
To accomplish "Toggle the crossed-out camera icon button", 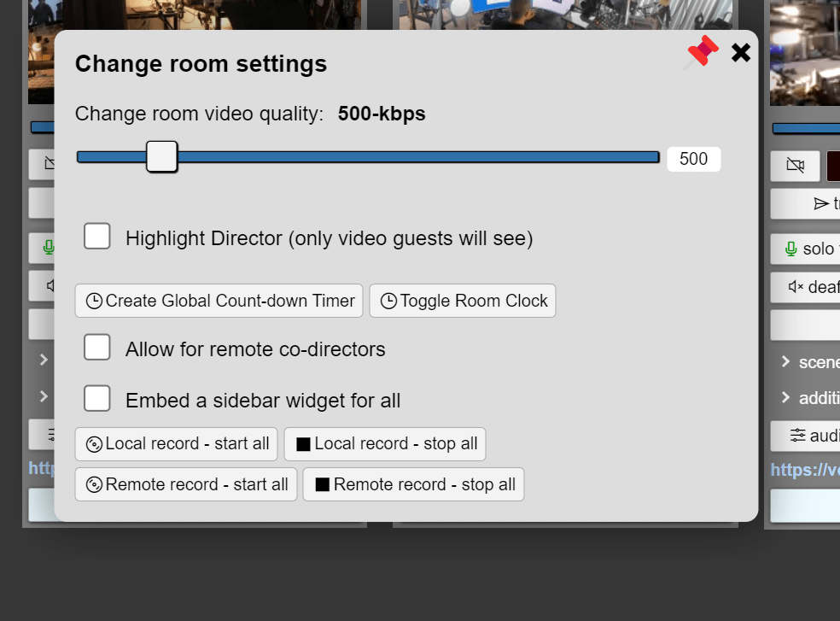I will tap(795, 166).
